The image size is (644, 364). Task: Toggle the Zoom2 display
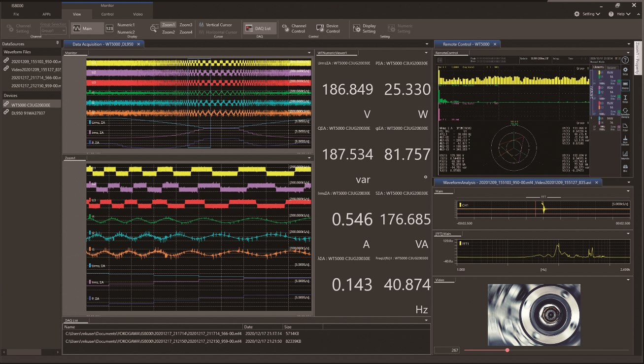pos(169,32)
